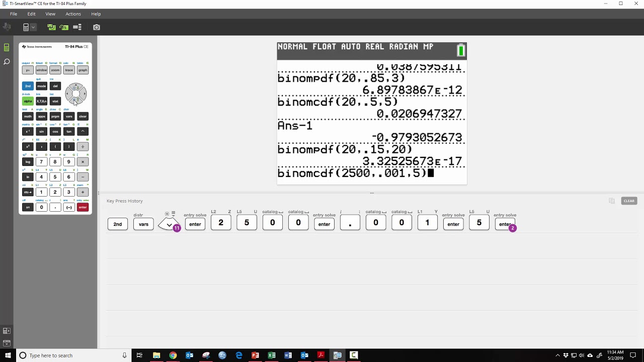
Task: Click the camera screen capture toolbar icon
Action: [97, 27]
